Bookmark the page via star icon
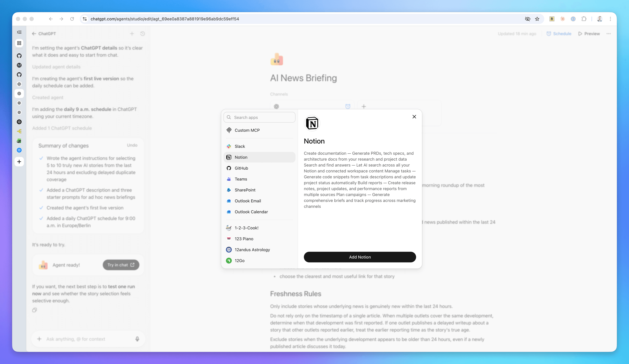Image resolution: width=629 pixels, height=364 pixels. coord(537,19)
